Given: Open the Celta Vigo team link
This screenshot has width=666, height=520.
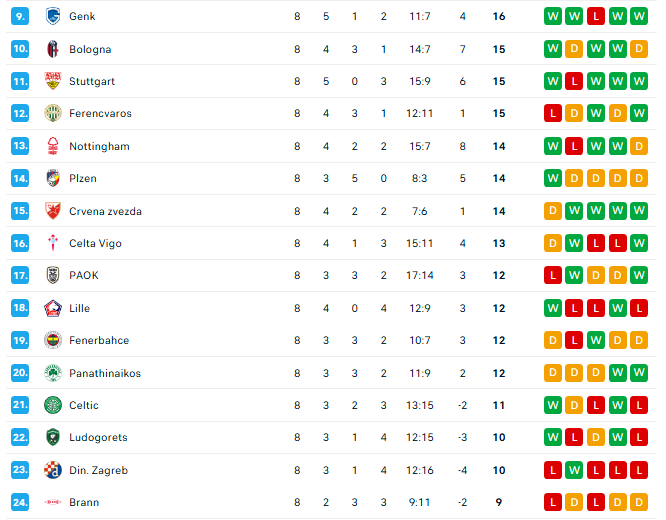Looking at the screenshot, I should click(x=95, y=243).
